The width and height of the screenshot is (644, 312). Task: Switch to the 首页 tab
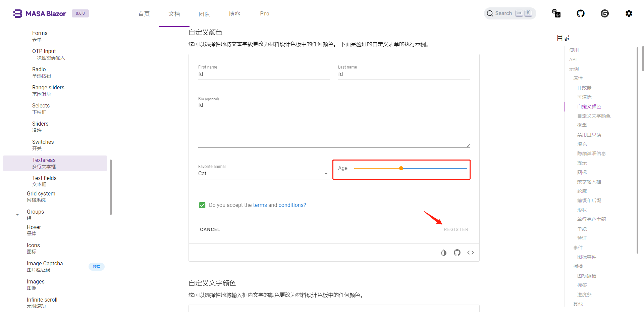click(x=144, y=14)
